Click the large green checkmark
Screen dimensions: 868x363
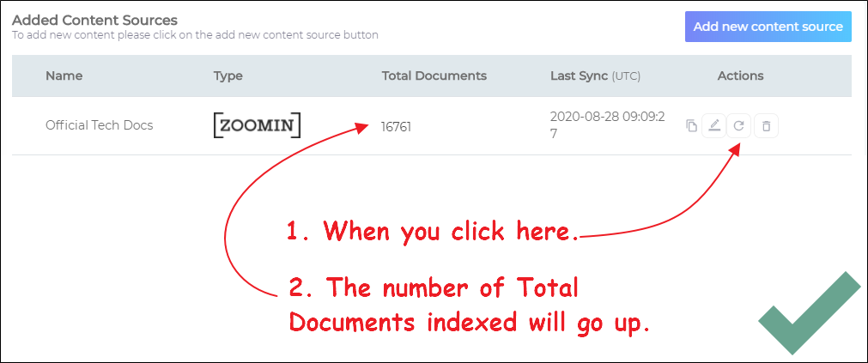[x=809, y=315]
